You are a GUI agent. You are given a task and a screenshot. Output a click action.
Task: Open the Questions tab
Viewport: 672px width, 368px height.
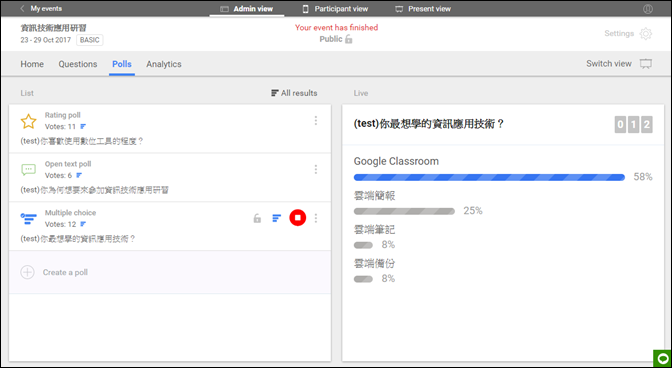pyautogui.click(x=78, y=64)
